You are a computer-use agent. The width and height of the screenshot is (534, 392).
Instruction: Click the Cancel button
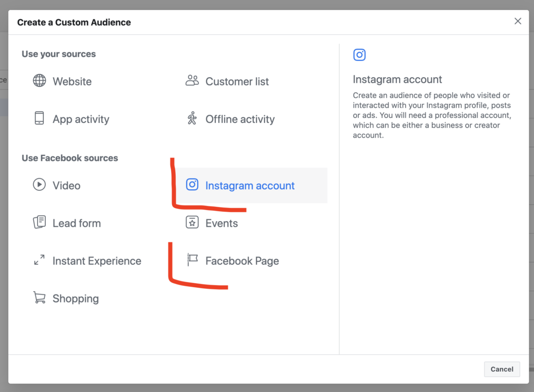point(502,369)
